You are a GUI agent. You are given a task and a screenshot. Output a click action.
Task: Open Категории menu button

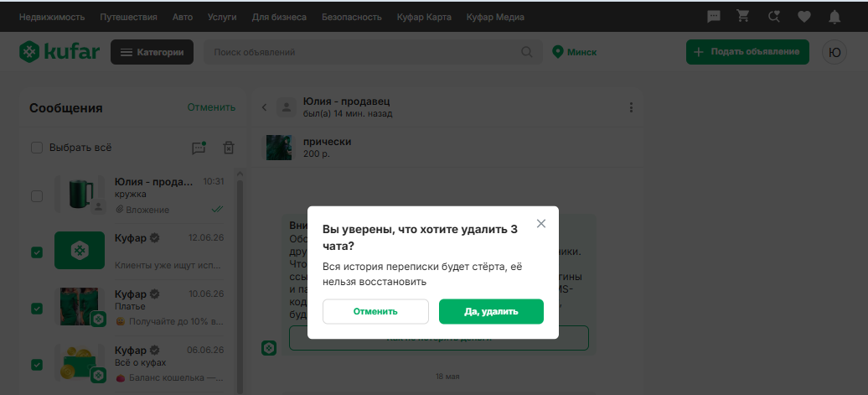152,52
